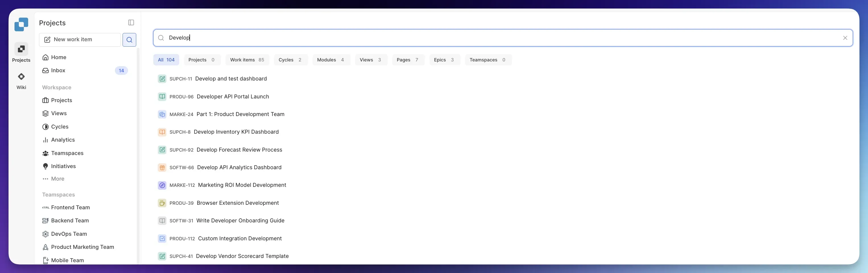Viewport: 868px width, 273px height.
Task: Collapse the Workspace section header
Action: (57, 87)
